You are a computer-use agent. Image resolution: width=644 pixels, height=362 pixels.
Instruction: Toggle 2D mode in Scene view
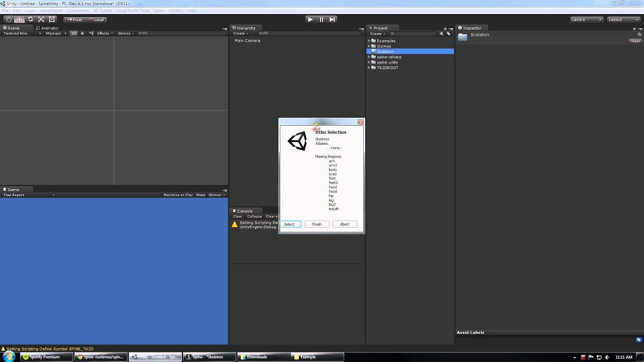(x=73, y=33)
